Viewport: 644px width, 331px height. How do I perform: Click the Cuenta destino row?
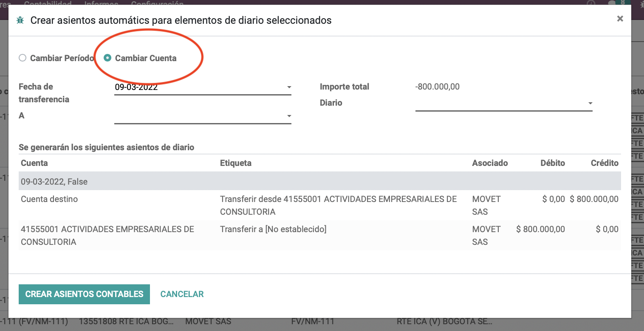(320, 205)
